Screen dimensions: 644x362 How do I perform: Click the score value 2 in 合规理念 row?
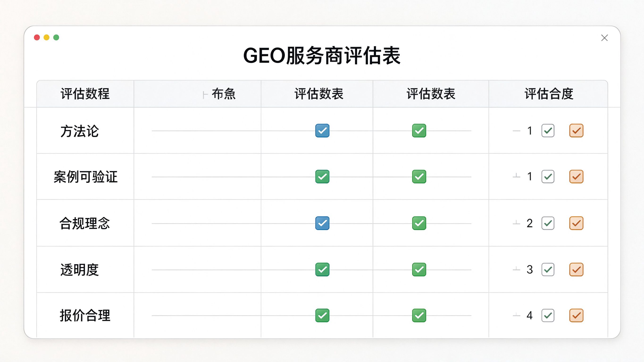point(530,223)
